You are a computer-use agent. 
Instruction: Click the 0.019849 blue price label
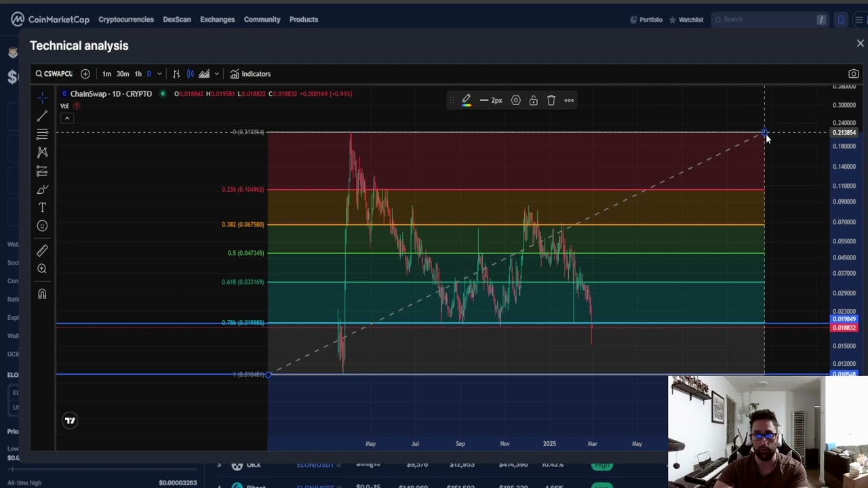pyautogui.click(x=844, y=319)
